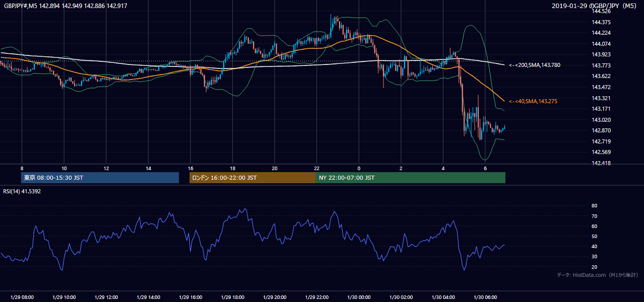
Task: Click RSI axis level 20
Action: [594, 267]
